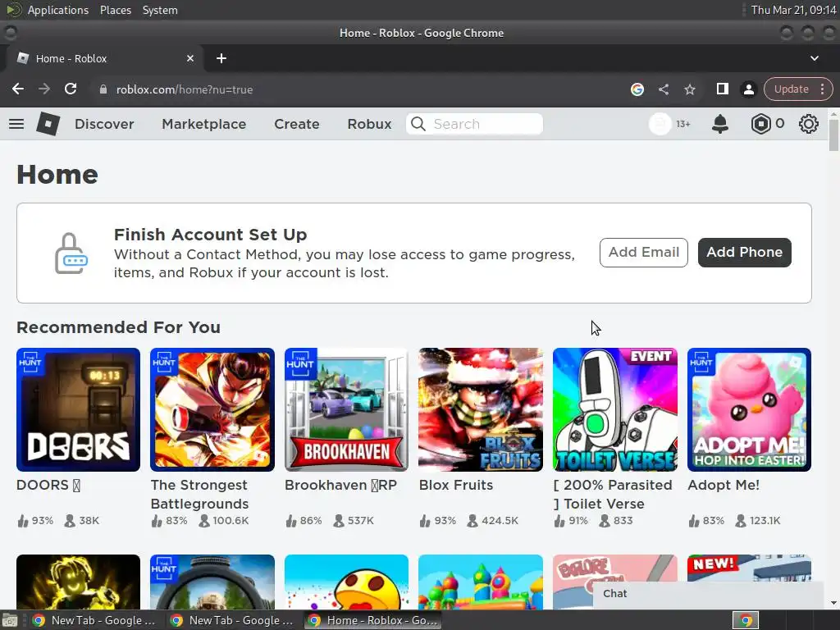Open the Chrome three-dot menu
Image resolution: width=840 pixels, height=630 pixels.
click(822, 89)
